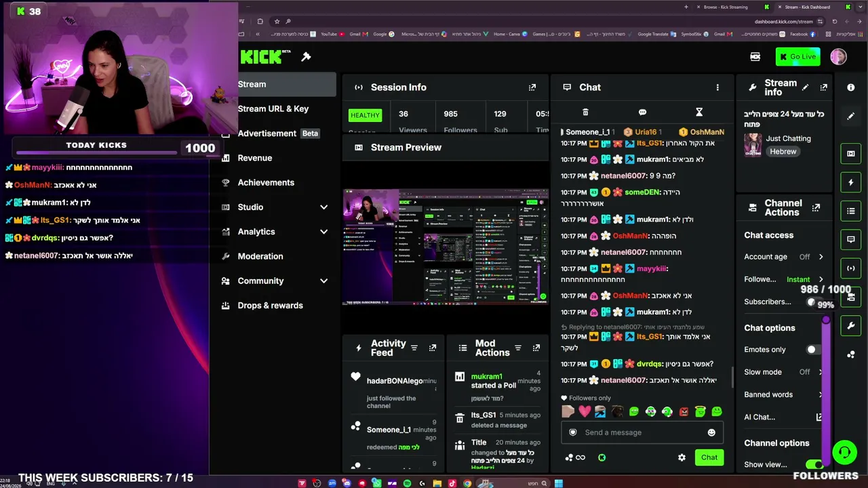The height and width of the screenshot is (488, 868).
Task: Open the AI Chat external link
Action: click(819, 418)
